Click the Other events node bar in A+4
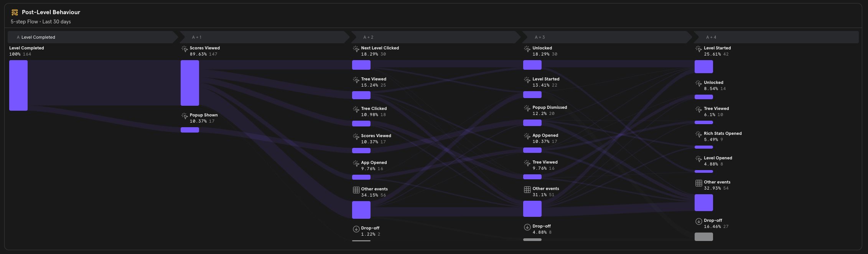868x254 pixels. (x=704, y=203)
